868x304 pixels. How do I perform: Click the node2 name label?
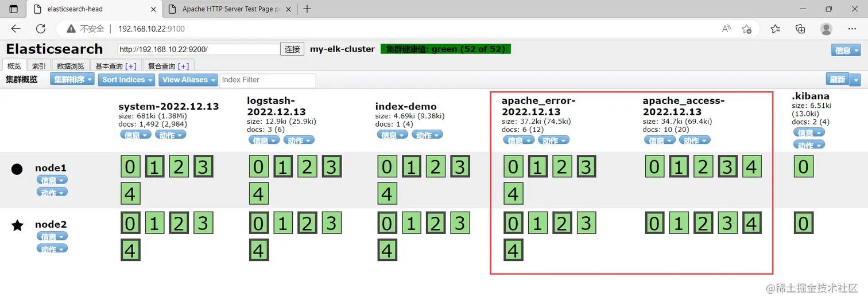[51, 224]
